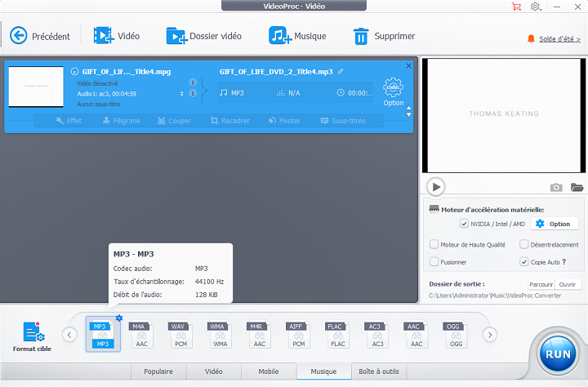
Task: Enable the Désentrelacement checkbox
Action: (523, 244)
